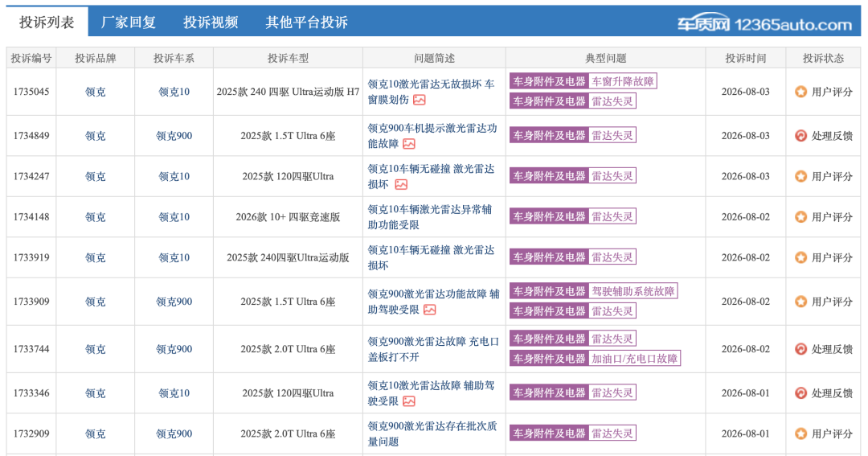Image resolution: width=868 pixels, height=456 pixels.
Task: Click the 典型问题 column header
Action: (x=606, y=58)
